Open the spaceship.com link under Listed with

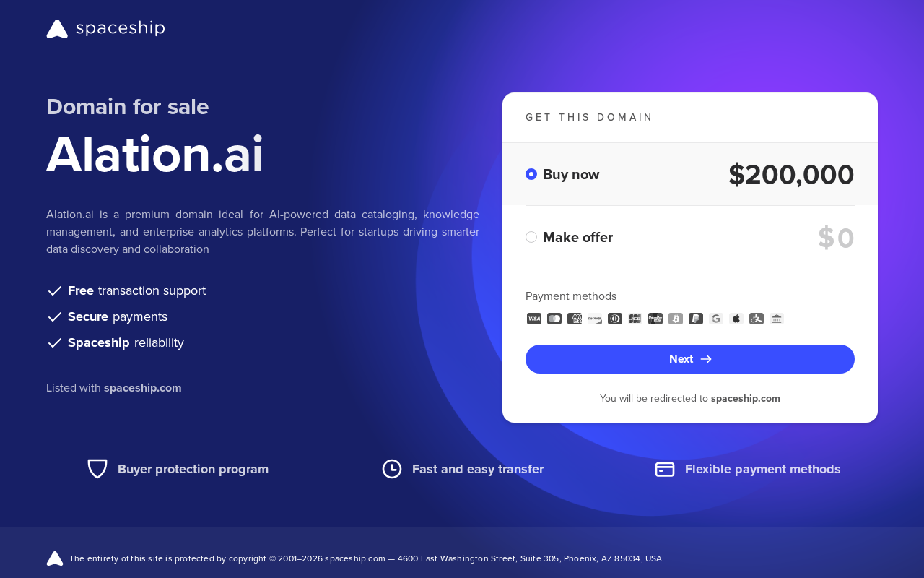(143, 388)
